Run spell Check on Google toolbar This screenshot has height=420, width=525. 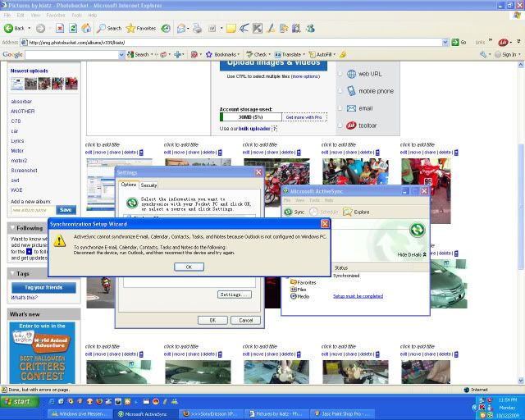pos(257,54)
